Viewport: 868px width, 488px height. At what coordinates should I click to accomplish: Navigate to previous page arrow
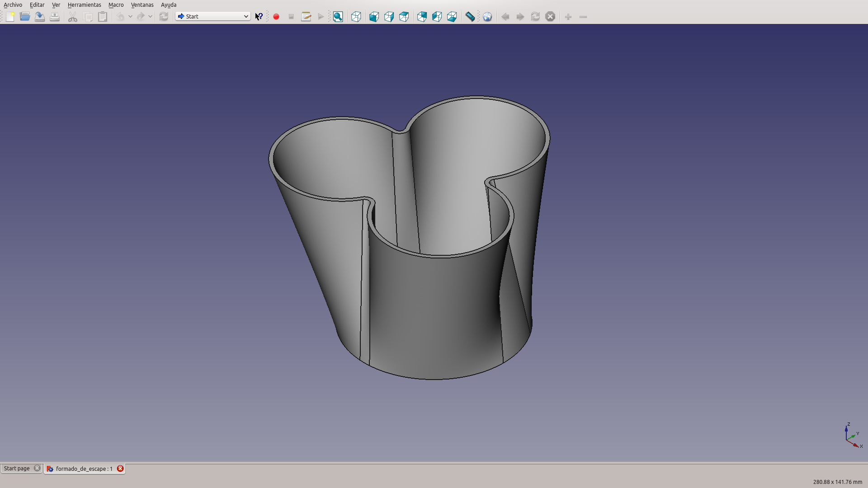pos(505,17)
